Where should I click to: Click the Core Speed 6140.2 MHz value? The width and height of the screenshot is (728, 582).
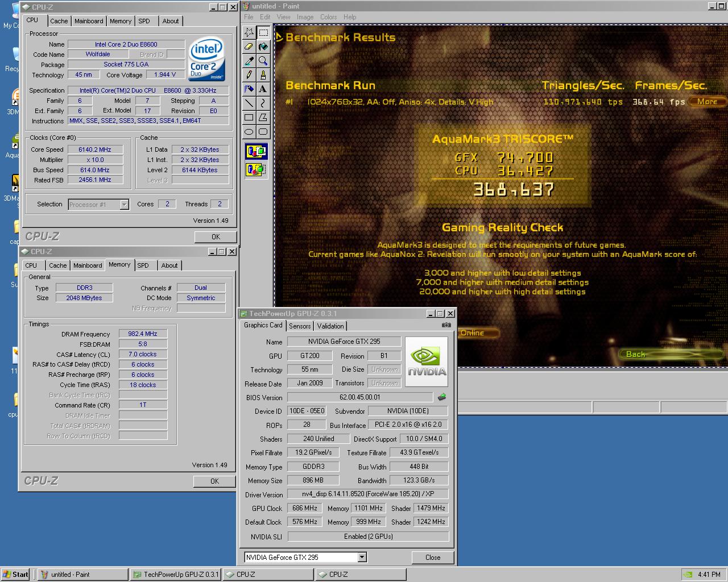pyautogui.click(x=95, y=149)
